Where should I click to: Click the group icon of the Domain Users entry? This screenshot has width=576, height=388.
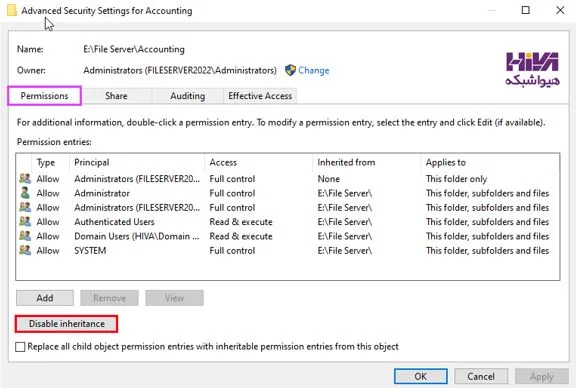(25, 236)
